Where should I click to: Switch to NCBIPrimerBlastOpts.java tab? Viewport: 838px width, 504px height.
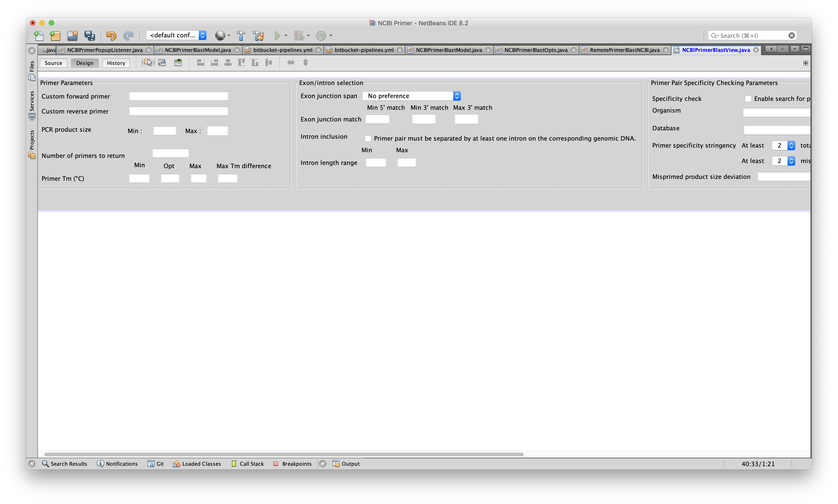tap(535, 50)
